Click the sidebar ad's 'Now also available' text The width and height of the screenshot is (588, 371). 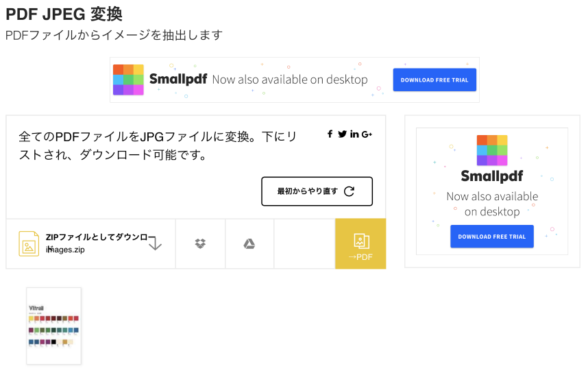pyautogui.click(x=492, y=204)
